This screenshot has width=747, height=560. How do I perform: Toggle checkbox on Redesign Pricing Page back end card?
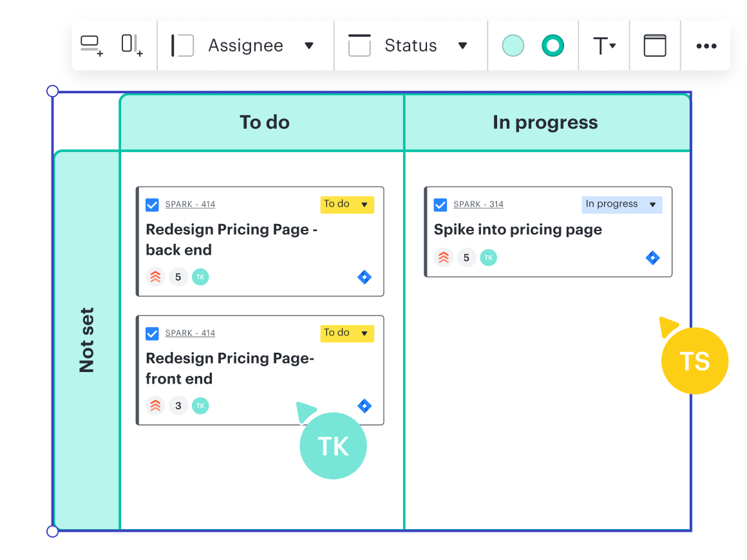(x=152, y=205)
